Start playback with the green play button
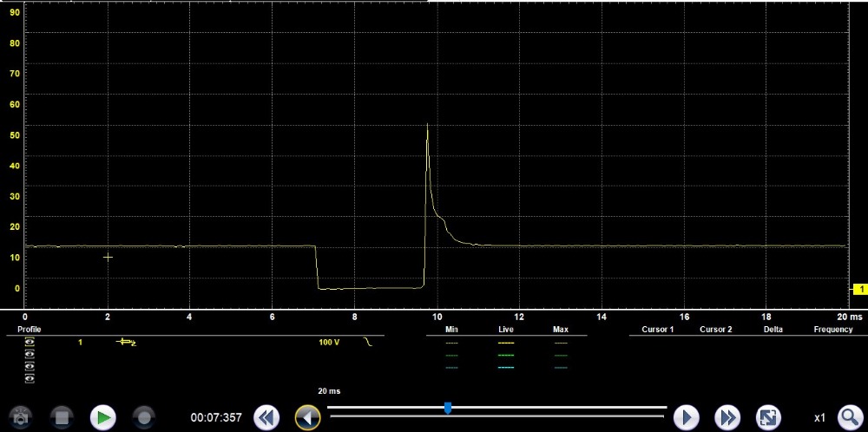Image resolution: width=868 pixels, height=432 pixels. click(103, 417)
